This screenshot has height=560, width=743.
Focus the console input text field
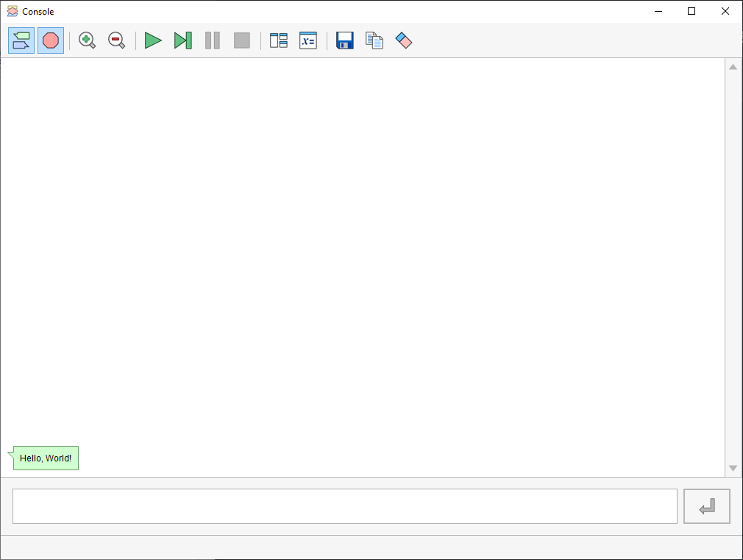coord(345,506)
